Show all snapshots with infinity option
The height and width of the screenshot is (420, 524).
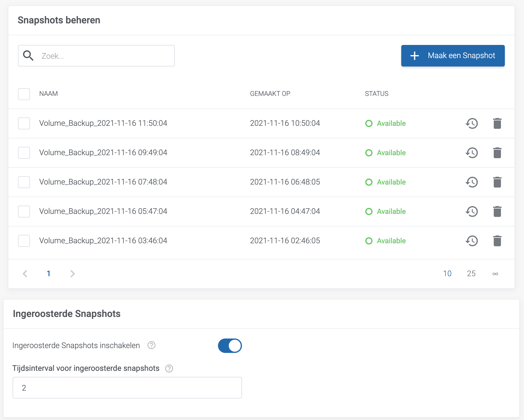495,274
